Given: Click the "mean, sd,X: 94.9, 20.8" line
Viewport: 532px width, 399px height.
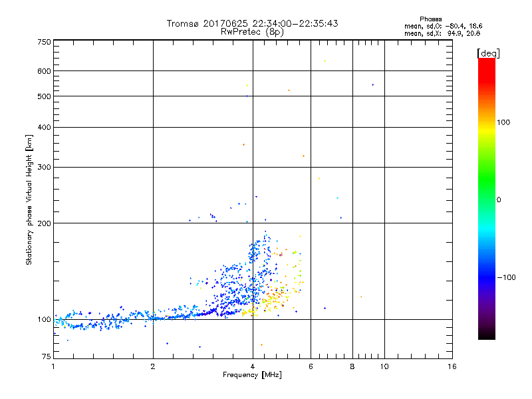Looking at the screenshot, I should (x=442, y=33).
